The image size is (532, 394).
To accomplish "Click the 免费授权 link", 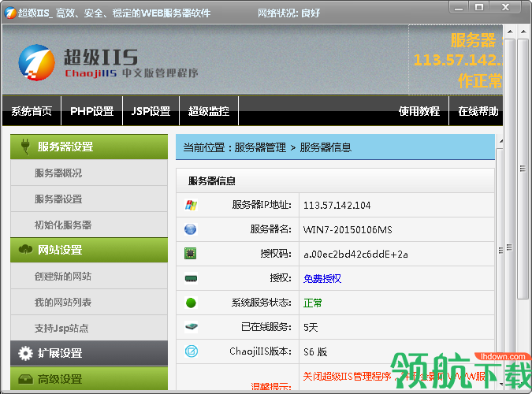I will [x=322, y=279].
